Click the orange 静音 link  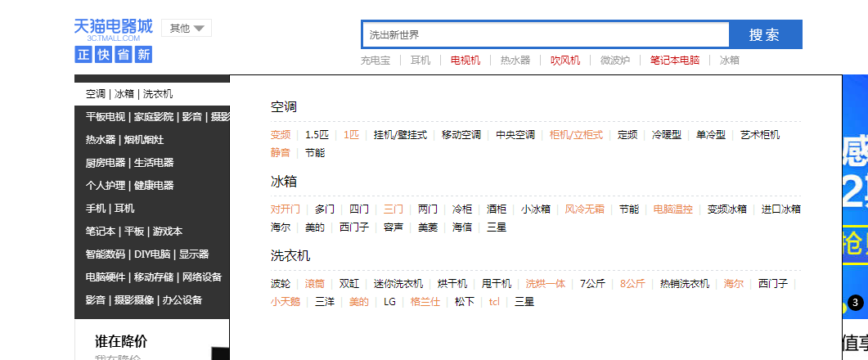[x=281, y=152]
